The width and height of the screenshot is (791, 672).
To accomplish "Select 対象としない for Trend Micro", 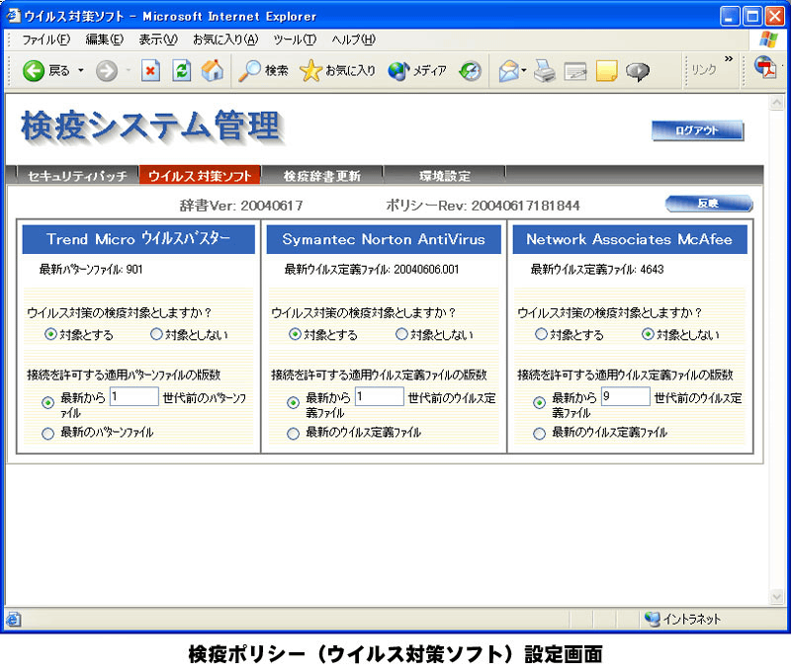I will point(156,334).
